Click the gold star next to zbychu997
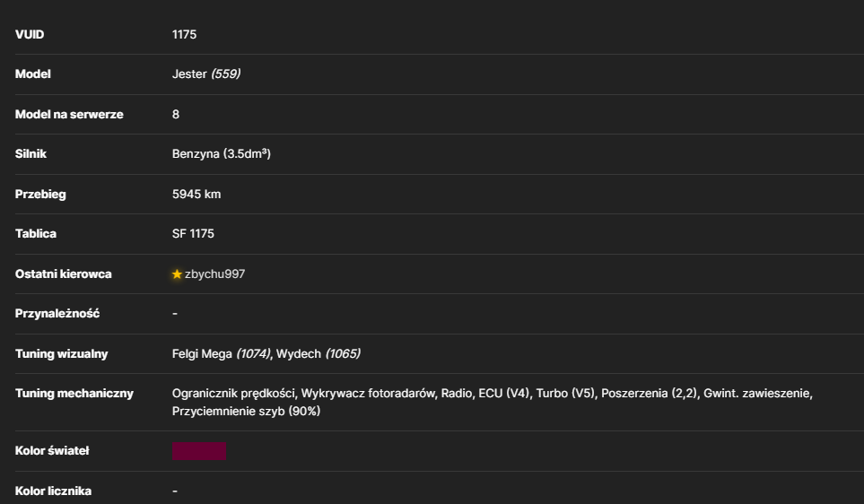This screenshot has width=864, height=504. (x=177, y=274)
